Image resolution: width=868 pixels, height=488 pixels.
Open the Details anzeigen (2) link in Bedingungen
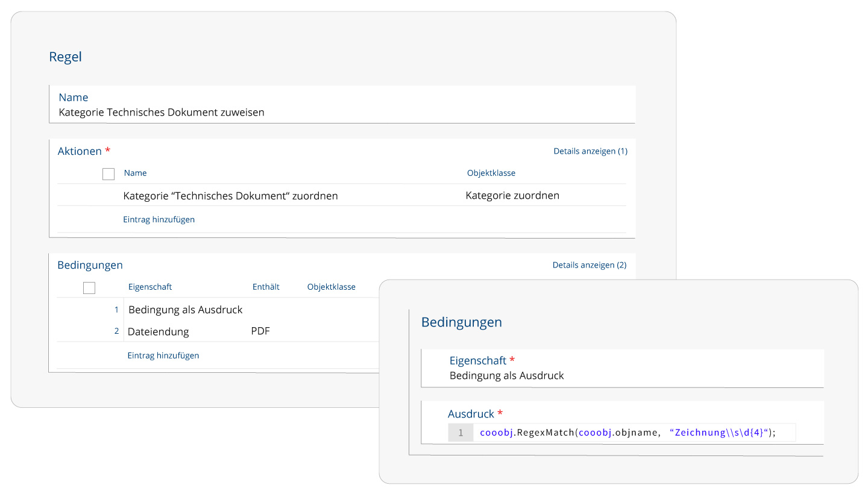(590, 265)
